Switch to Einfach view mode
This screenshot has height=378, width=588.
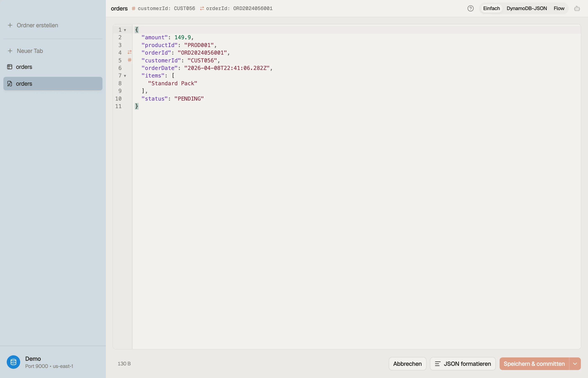[491, 9]
